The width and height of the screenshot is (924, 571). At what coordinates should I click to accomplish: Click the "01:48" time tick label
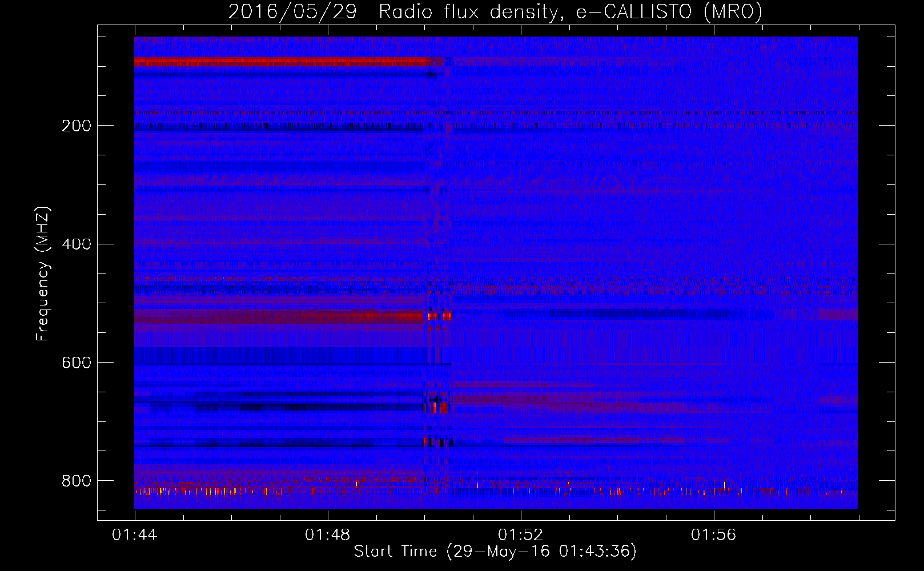click(328, 535)
